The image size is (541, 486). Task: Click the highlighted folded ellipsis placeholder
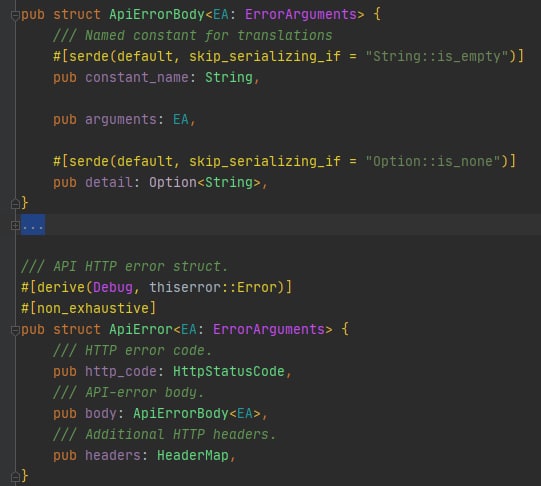[x=33, y=225]
